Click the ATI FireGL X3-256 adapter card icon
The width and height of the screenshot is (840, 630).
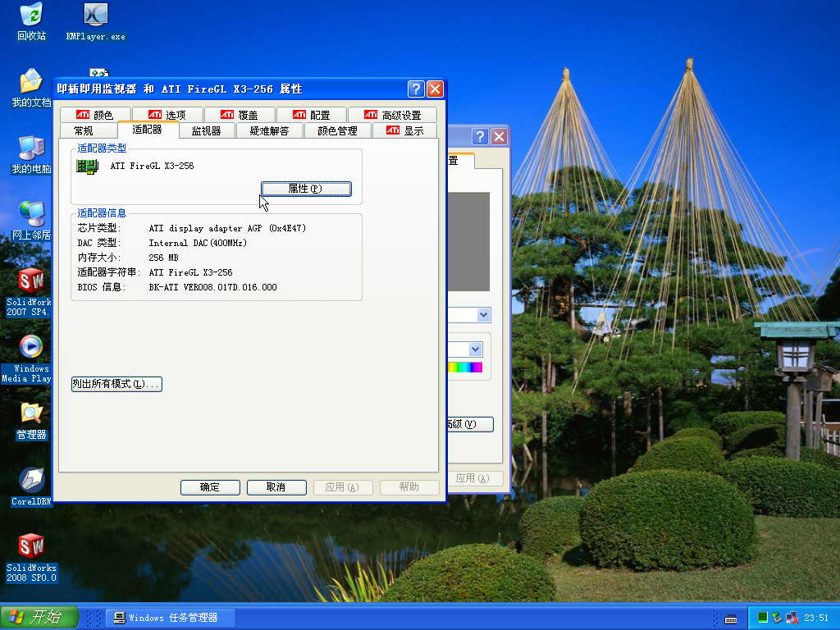point(87,167)
